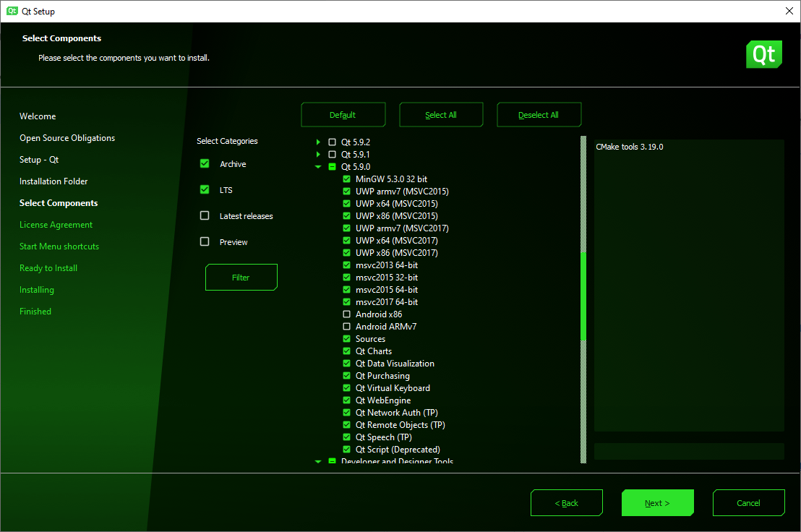Uncheck UWP x86 (MSVC2017) component
The width and height of the screenshot is (801, 532).
click(x=346, y=253)
